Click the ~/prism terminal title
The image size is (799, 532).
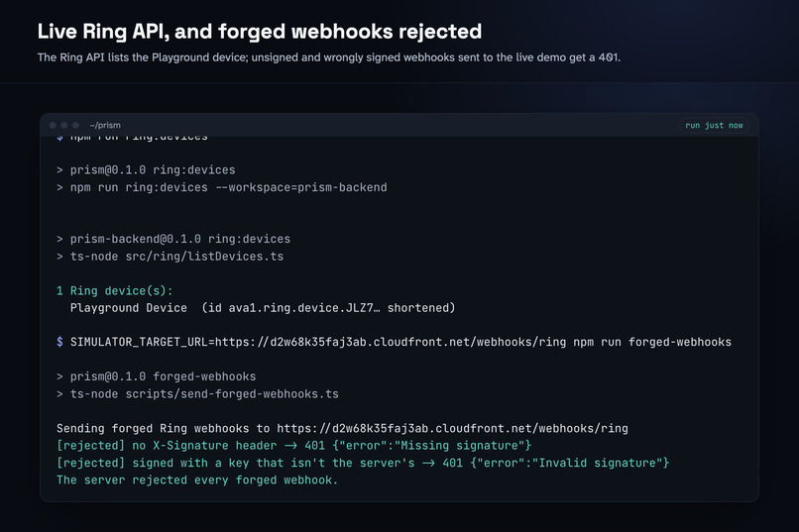(x=105, y=125)
